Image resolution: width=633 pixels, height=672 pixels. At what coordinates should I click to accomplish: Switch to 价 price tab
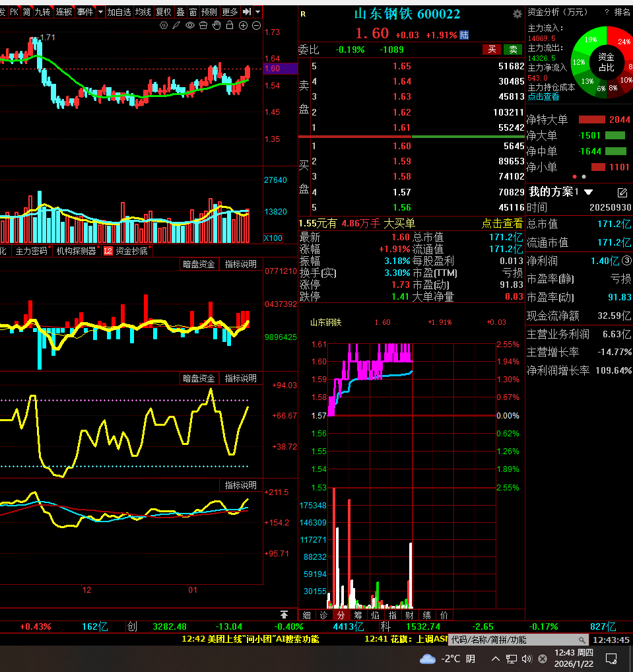pos(444,615)
